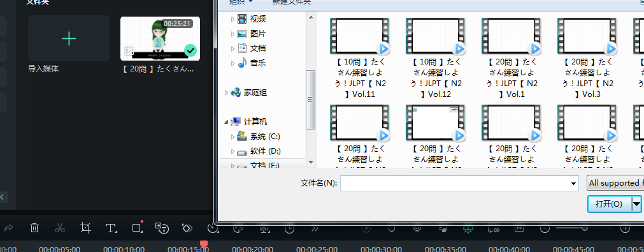Screen dimensions: 644x252
Task: Click the delete trash icon in timeline toolbar
Action: point(34,228)
